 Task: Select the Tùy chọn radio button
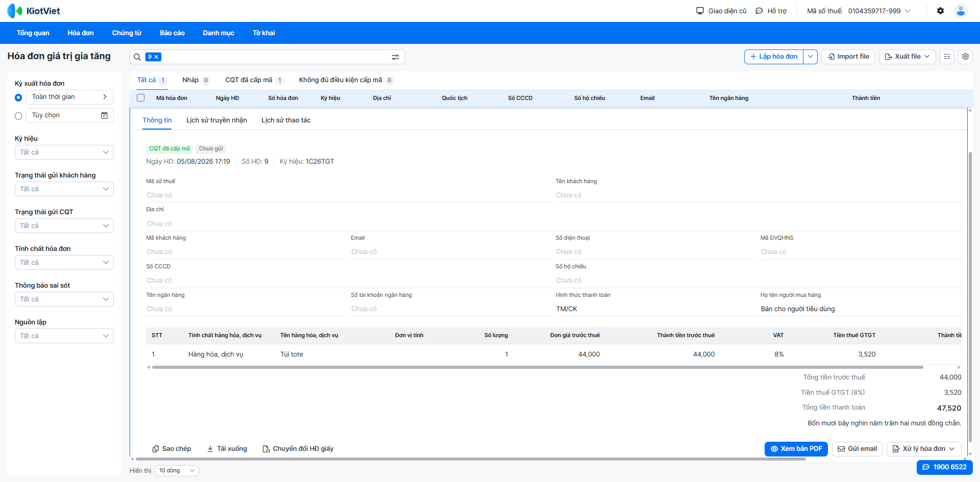pos(18,116)
